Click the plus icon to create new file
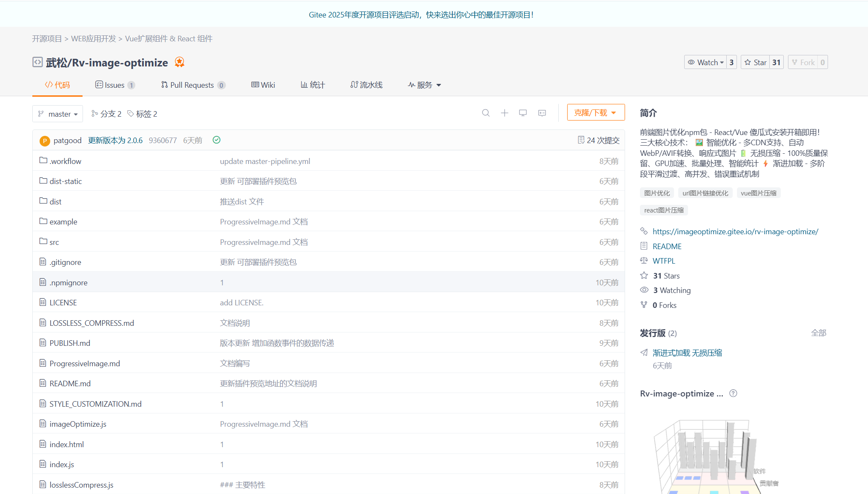This screenshot has height=494, width=868. pos(504,113)
